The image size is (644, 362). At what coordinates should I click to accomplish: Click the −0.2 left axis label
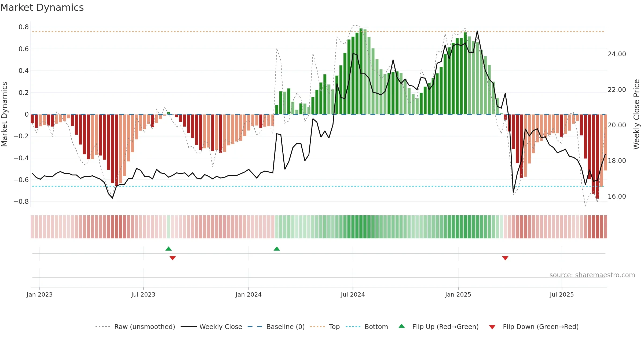(21, 136)
